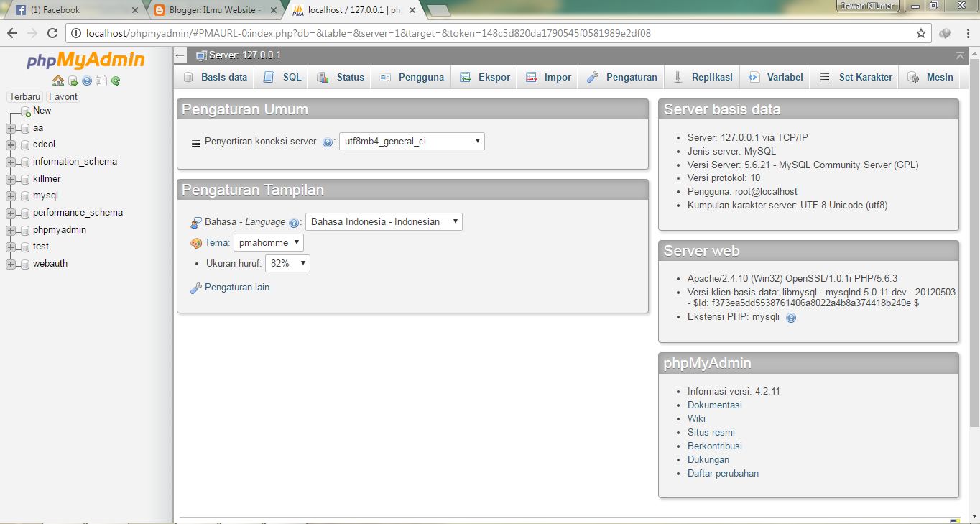This screenshot has height=524, width=980.
Task: Open the Tema pmahomme dropdown
Action: tap(269, 243)
